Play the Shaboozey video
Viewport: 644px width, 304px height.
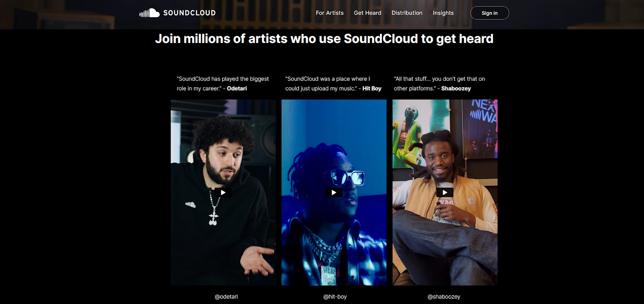pyautogui.click(x=445, y=193)
